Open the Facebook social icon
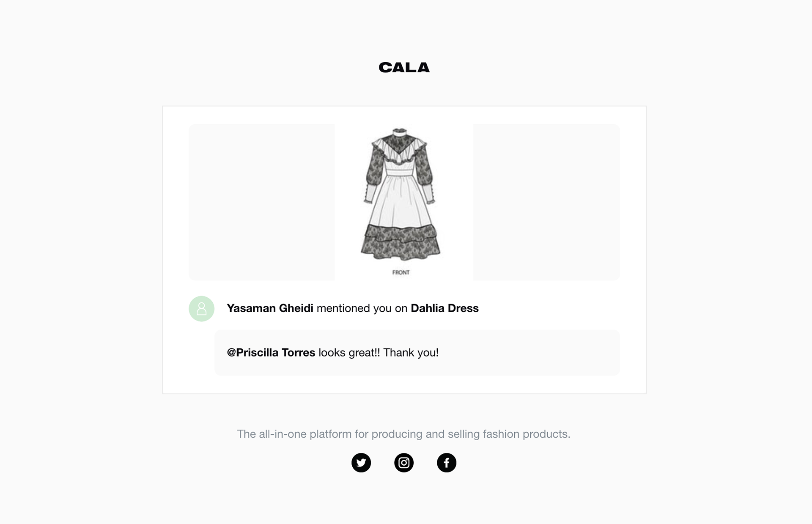The height and width of the screenshot is (524, 812). click(x=447, y=463)
